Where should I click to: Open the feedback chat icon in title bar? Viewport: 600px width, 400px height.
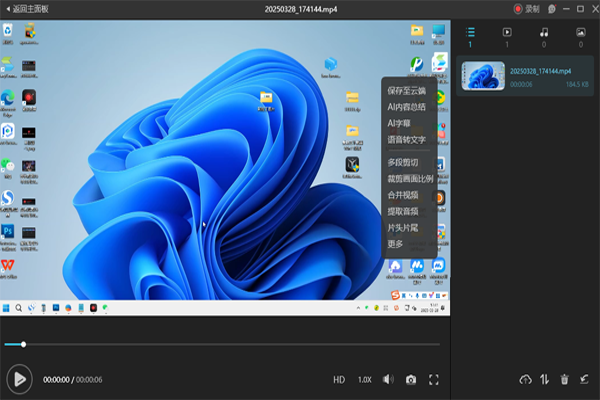(551, 9)
